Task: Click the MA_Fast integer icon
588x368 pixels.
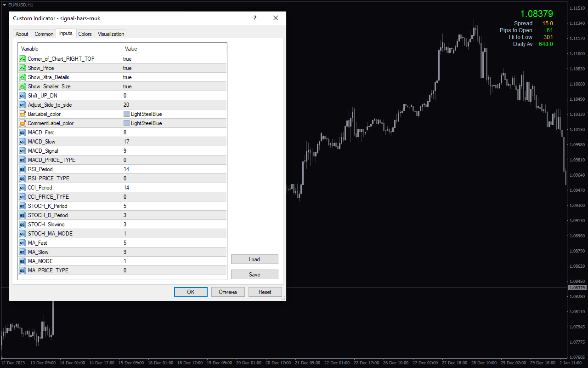Action: coord(22,243)
